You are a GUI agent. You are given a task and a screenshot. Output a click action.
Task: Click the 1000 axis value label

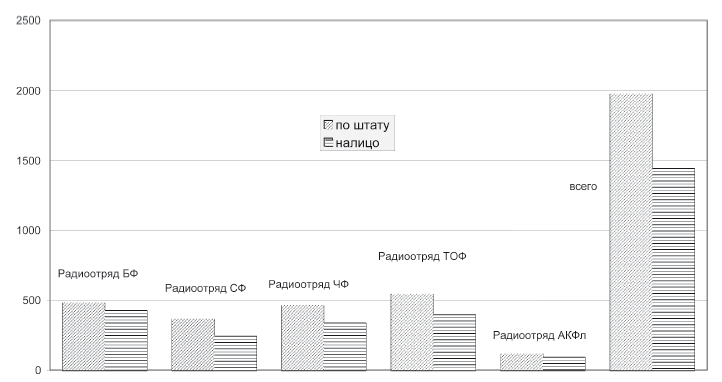29,231
